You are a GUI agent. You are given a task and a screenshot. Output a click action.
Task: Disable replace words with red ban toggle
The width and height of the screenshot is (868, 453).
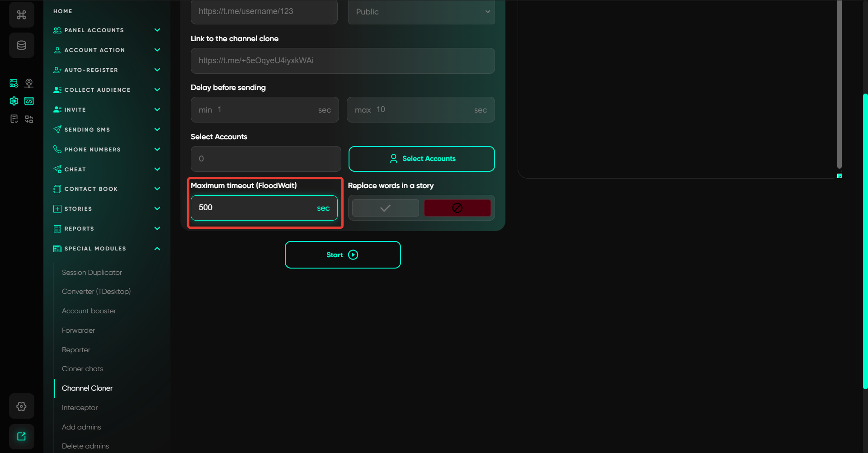click(457, 208)
